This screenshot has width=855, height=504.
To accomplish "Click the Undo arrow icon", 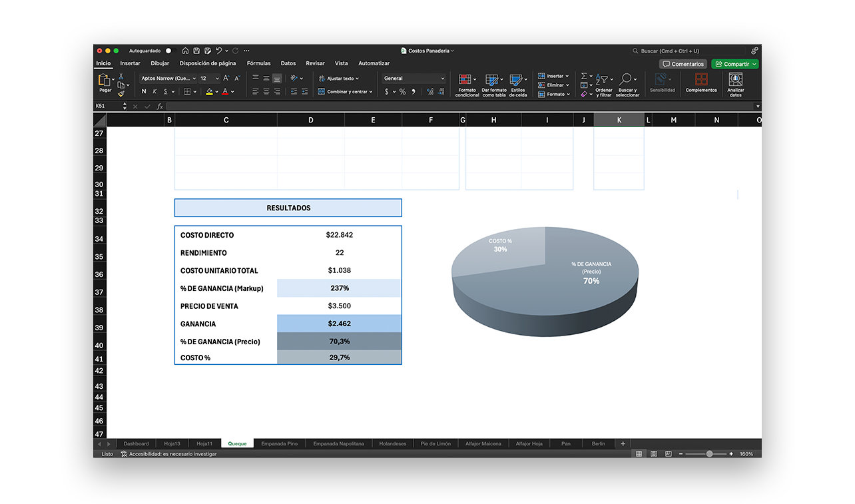I will 218,51.
